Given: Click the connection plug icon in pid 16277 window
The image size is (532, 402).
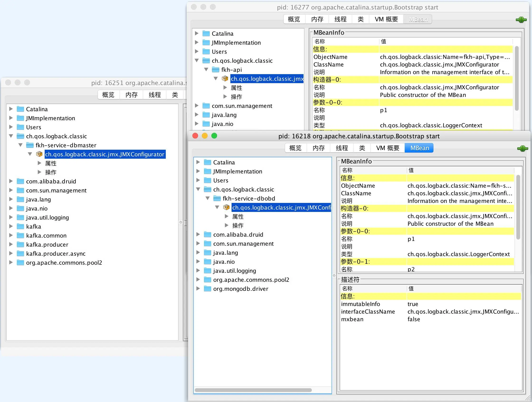Looking at the screenshot, I should pyautogui.click(x=521, y=20).
